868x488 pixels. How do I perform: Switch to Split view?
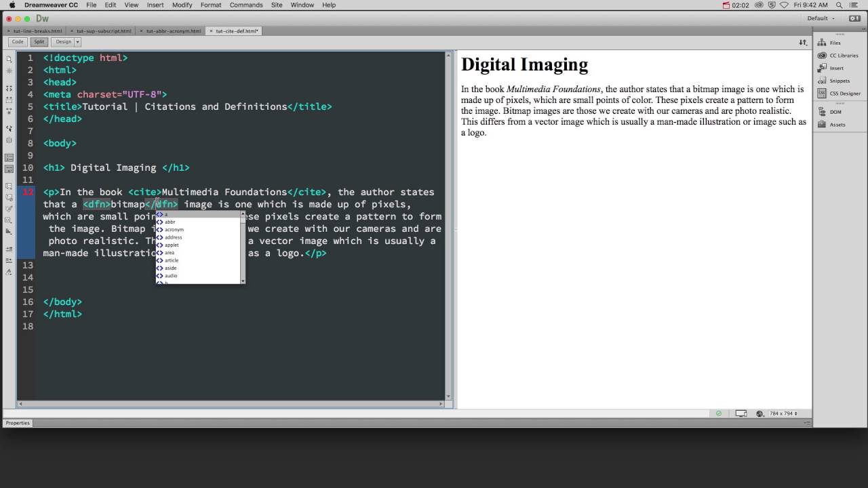(38, 42)
